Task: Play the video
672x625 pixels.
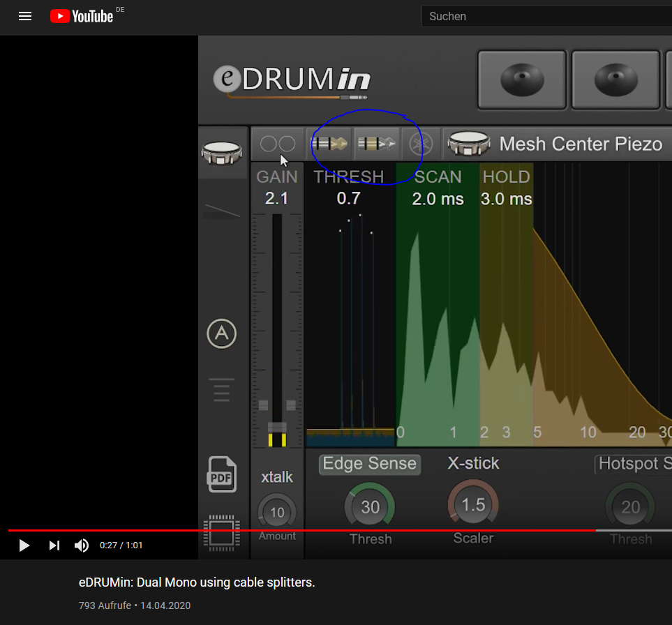Action: point(24,545)
